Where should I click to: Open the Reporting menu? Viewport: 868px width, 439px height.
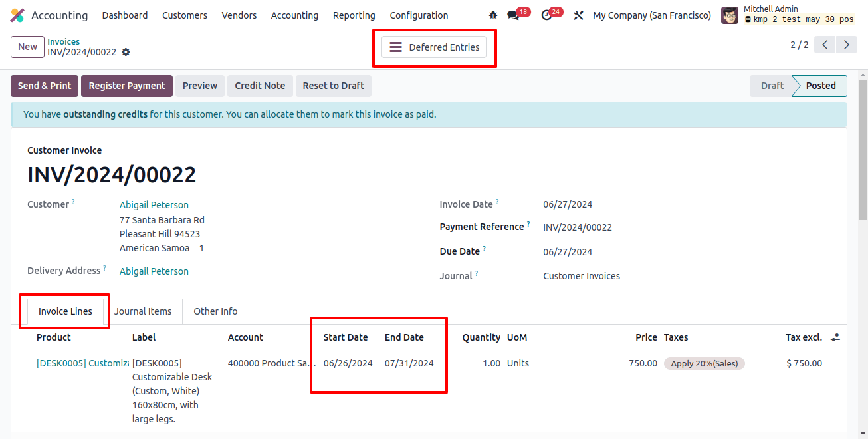pyautogui.click(x=354, y=15)
